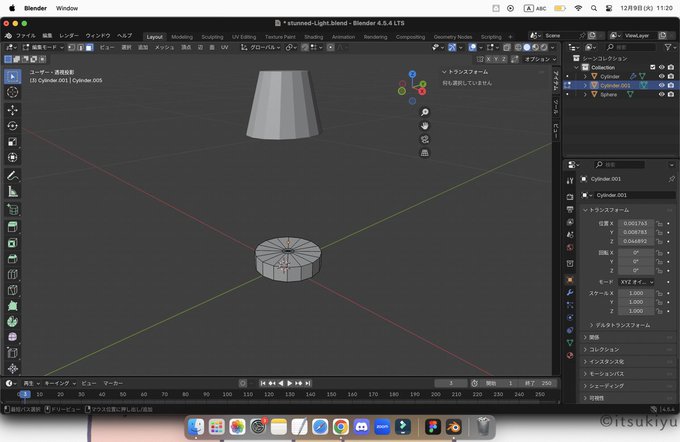680x442 pixels.
Task: Jump to the timeline start button
Action: point(263,383)
